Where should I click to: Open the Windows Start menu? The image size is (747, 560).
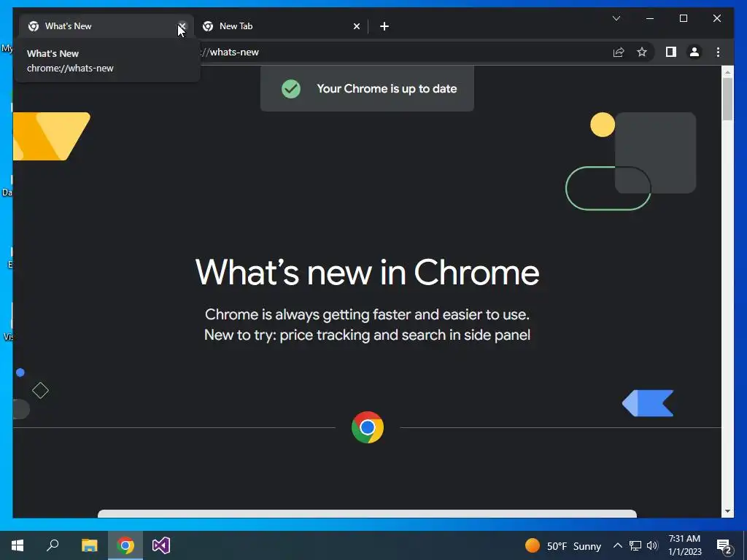(18, 545)
